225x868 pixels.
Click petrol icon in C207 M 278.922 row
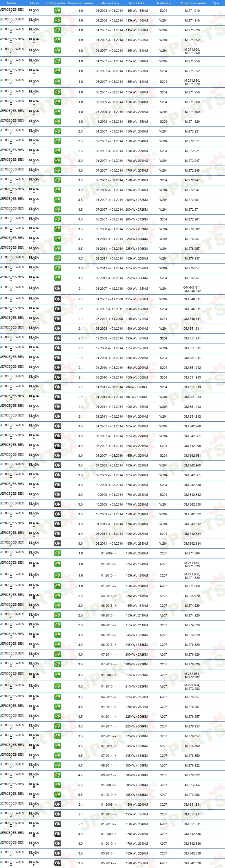[x=58, y=775]
